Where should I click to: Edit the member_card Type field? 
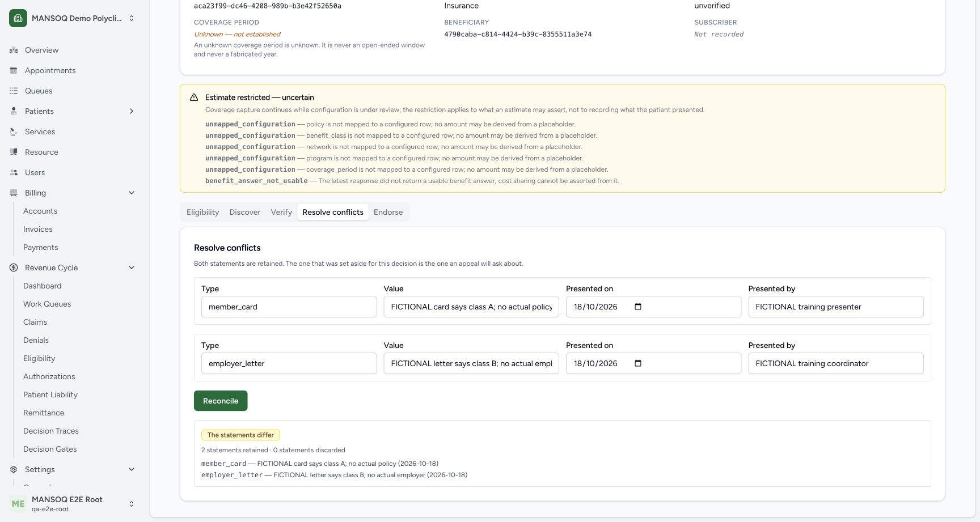click(289, 307)
